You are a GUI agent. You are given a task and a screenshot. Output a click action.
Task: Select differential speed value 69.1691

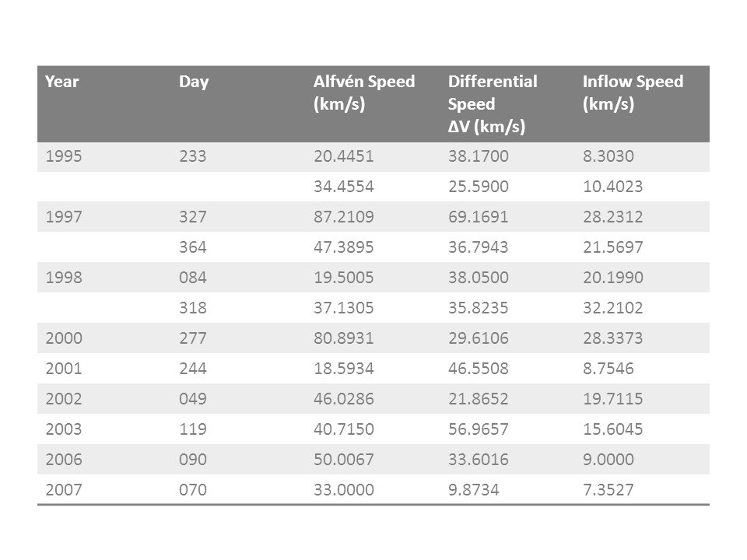click(479, 217)
